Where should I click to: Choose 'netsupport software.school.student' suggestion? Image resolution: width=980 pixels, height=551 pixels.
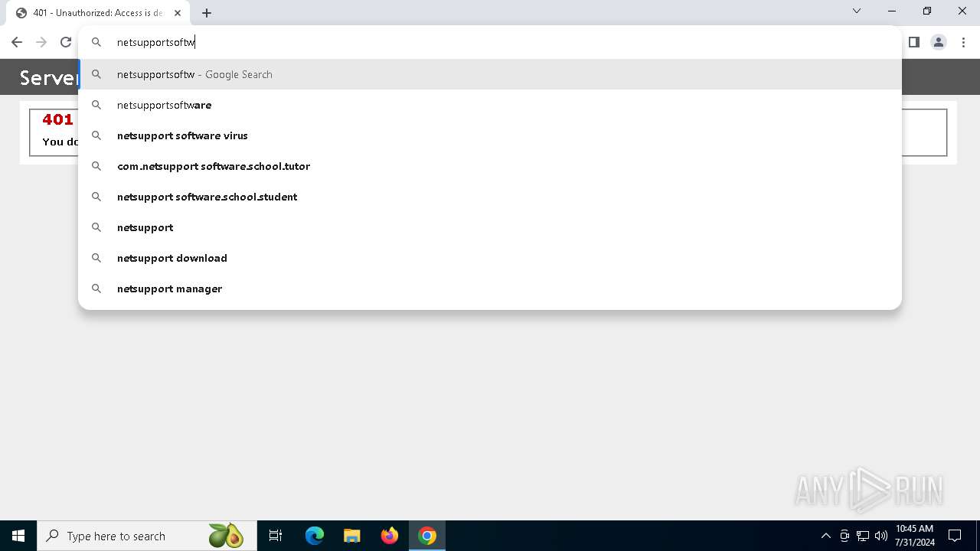tap(490, 197)
